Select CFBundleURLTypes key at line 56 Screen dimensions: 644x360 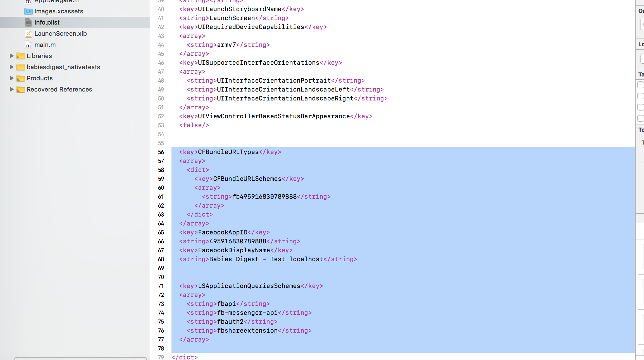tap(228, 152)
